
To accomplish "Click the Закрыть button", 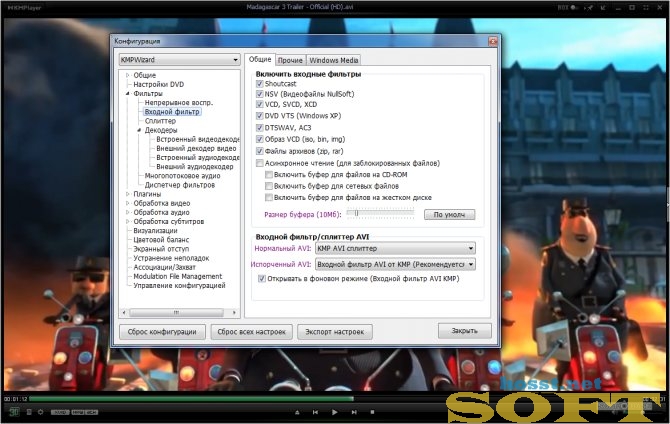I will point(464,331).
